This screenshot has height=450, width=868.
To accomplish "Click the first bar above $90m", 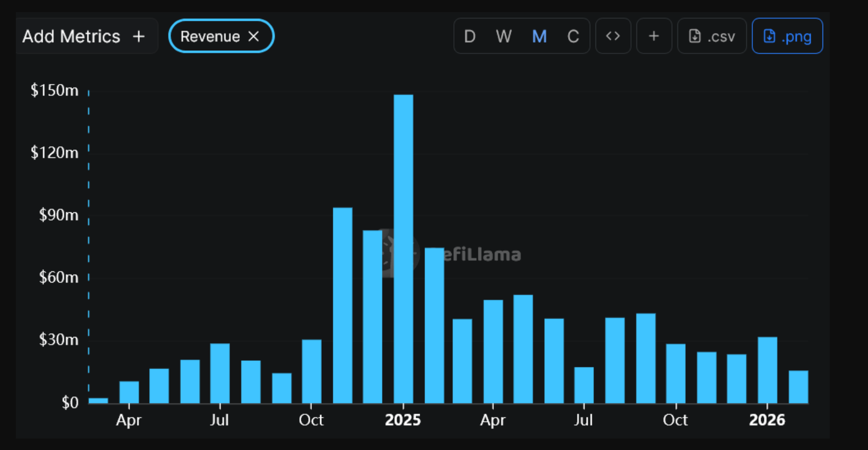I will [x=343, y=305].
